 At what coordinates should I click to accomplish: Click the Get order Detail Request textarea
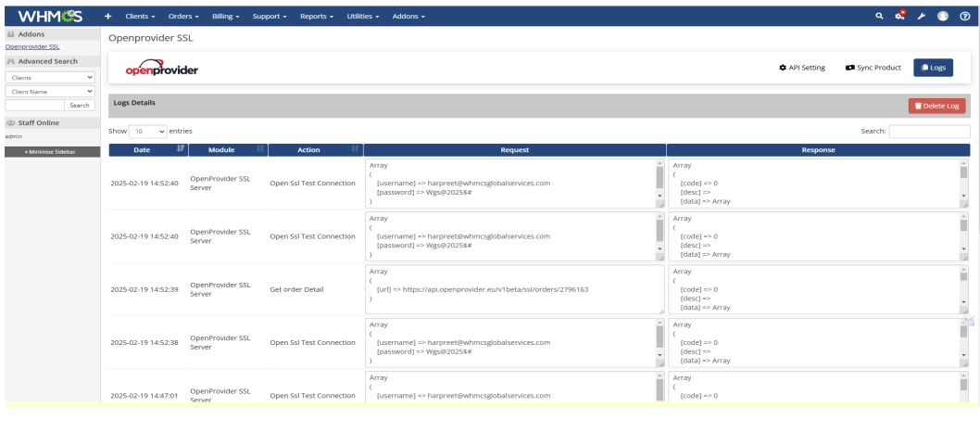click(515, 289)
